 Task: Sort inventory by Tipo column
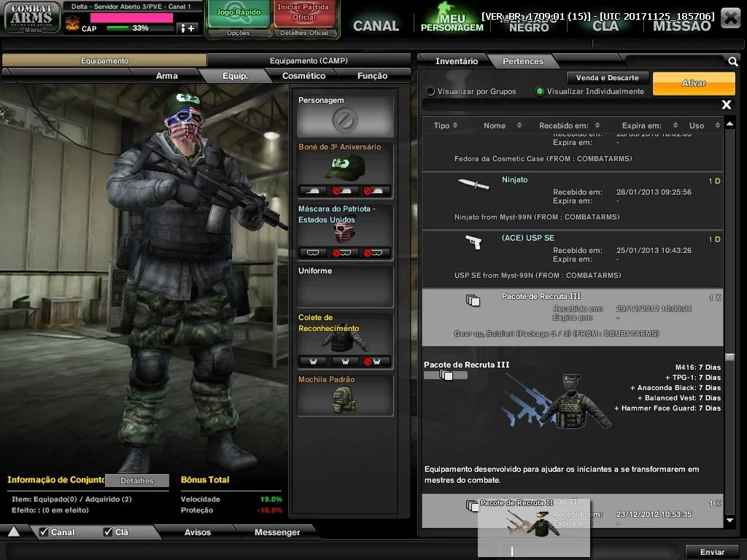(446, 125)
